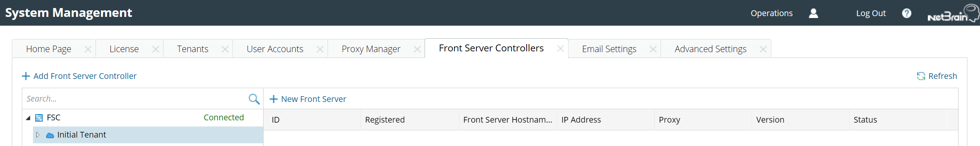
Task: Switch to the Tenants tab
Action: [193, 49]
